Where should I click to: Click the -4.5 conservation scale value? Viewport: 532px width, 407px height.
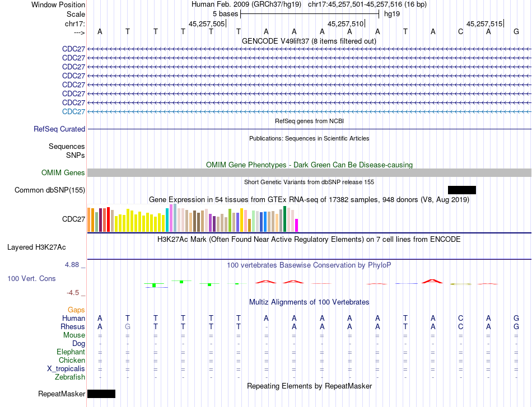pyautogui.click(x=73, y=292)
